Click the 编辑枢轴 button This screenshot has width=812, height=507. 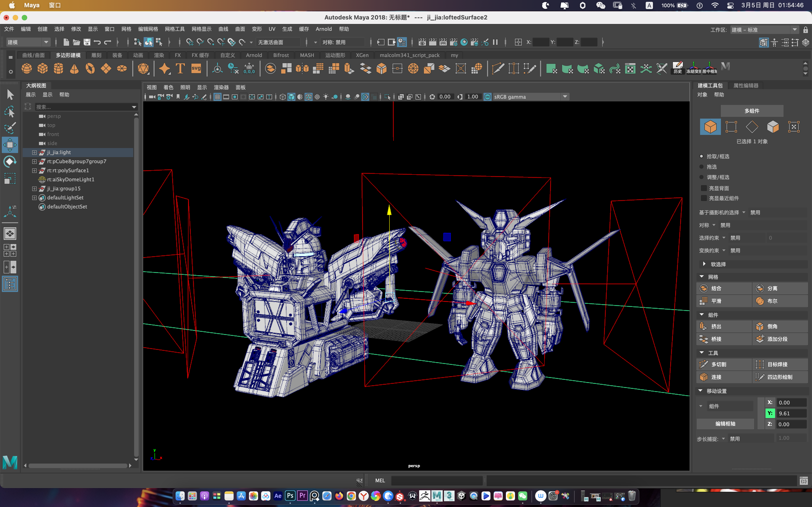tap(725, 423)
